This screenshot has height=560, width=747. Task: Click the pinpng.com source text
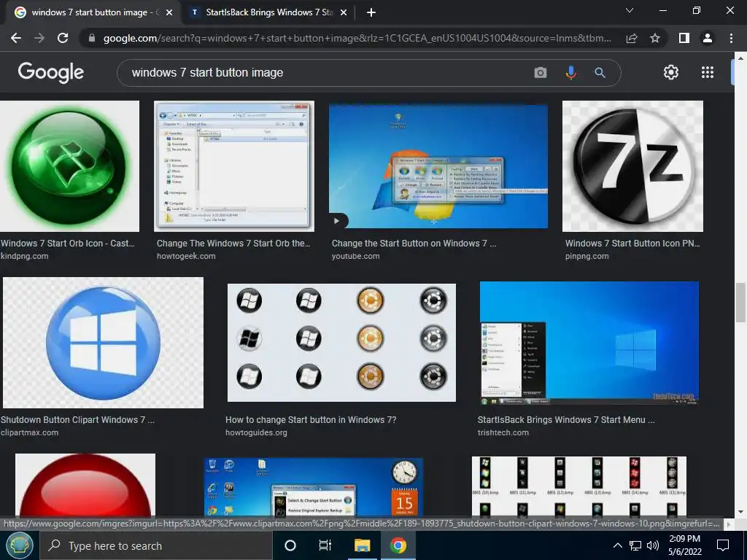(587, 256)
